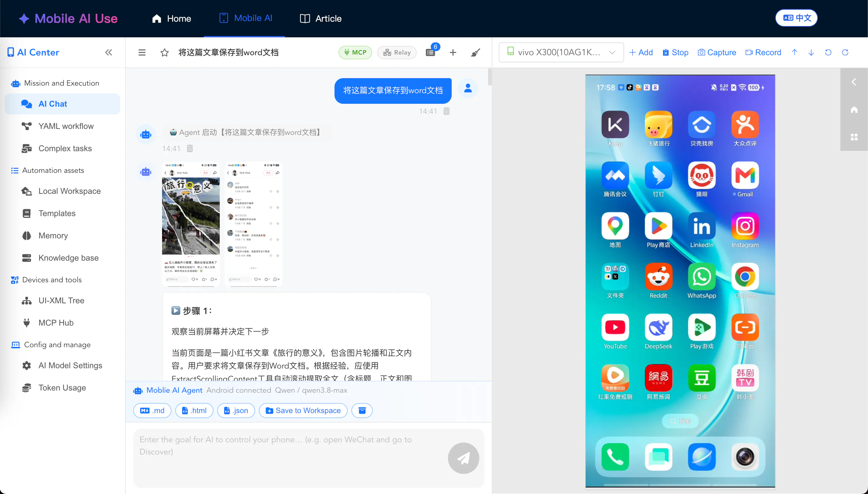Send message with paper plane button
Viewport: 868px width, 494px height.
pos(464,458)
